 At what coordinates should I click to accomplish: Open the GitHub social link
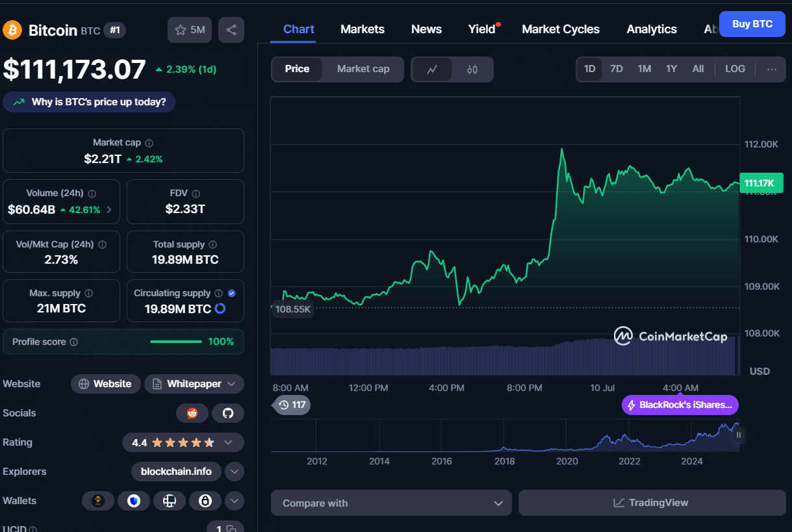click(227, 413)
